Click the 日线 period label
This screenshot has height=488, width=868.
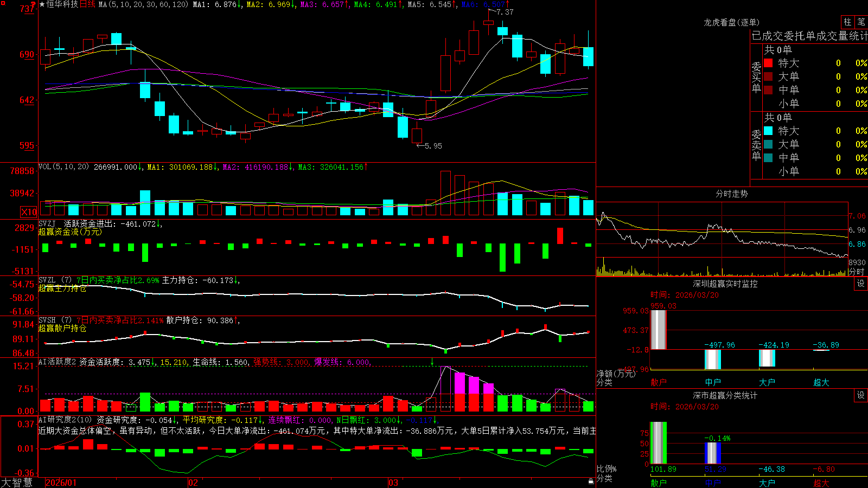(88, 4)
